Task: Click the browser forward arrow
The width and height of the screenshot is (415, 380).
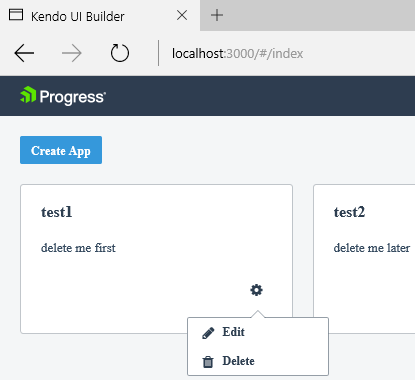Action: pos(72,53)
